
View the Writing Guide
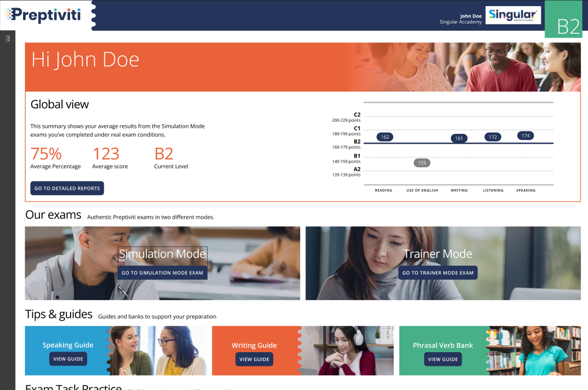tap(254, 359)
